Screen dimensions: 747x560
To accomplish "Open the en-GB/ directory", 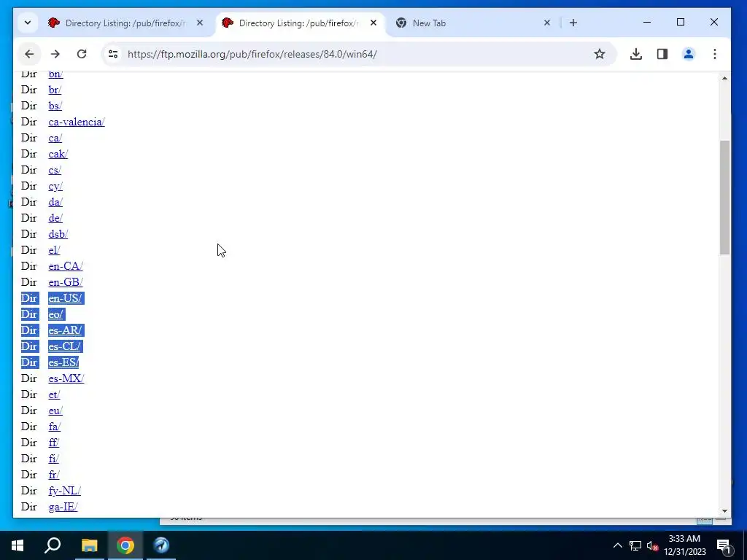I will click(x=65, y=282).
